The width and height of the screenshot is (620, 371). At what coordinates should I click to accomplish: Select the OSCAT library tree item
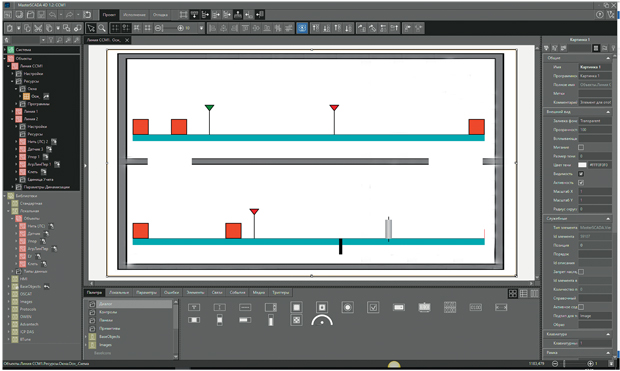click(x=26, y=294)
